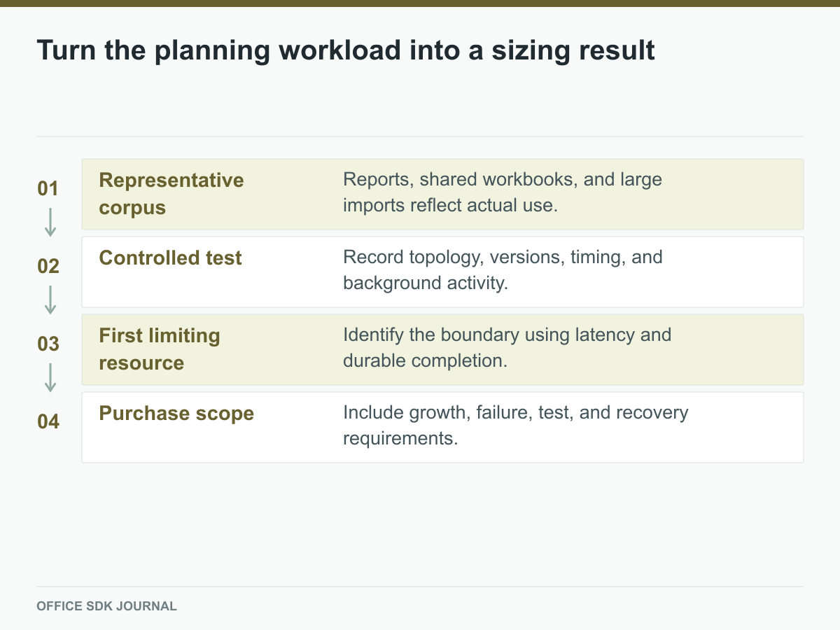Click the horizontal divider under title
Viewport: 840px width, 630px height.
420,136
